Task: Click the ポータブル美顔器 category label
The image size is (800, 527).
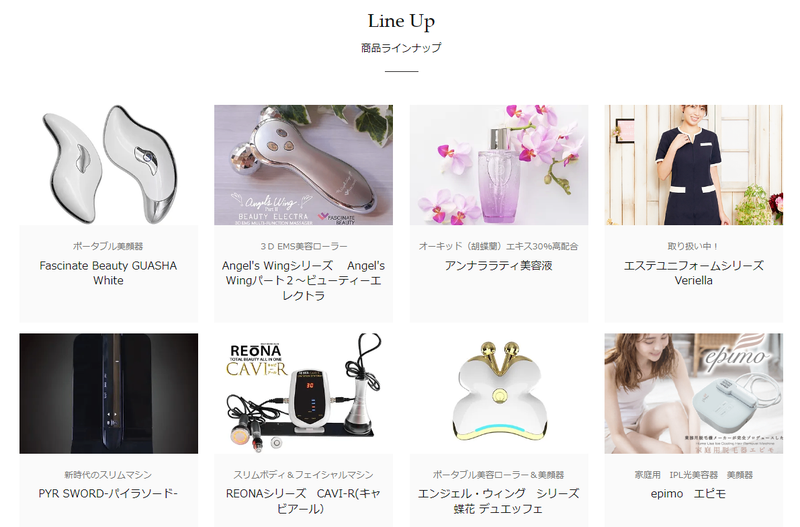Action: coord(108,246)
